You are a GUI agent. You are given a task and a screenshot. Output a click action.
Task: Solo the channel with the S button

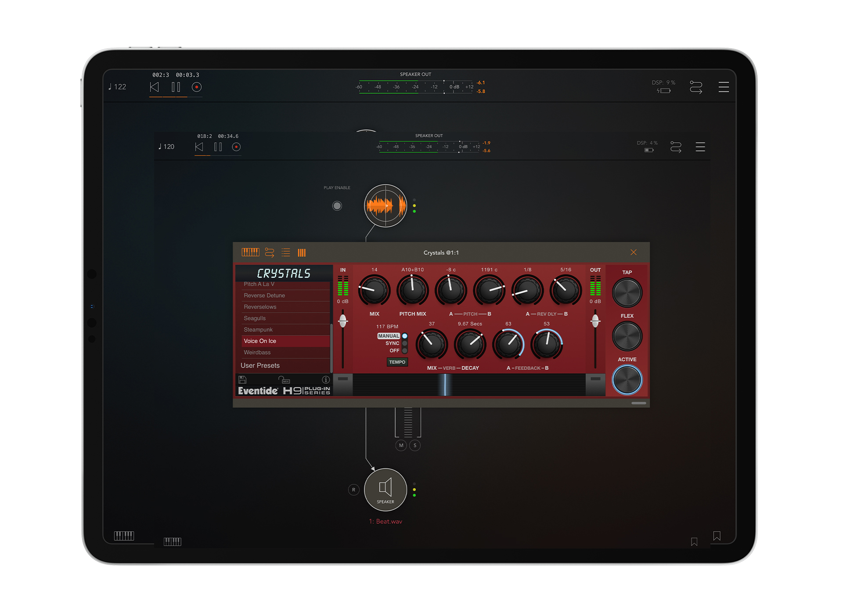click(x=415, y=445)
